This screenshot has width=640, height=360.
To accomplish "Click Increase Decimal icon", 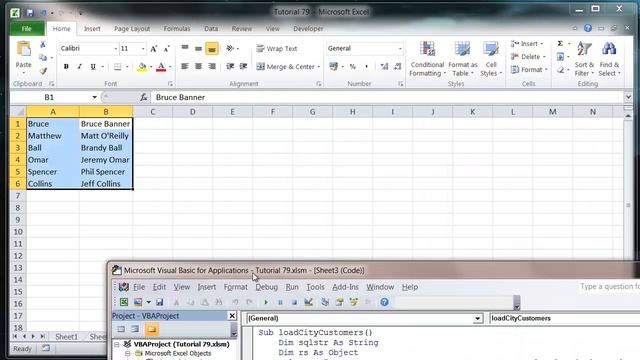I will (x=384, y=67).
